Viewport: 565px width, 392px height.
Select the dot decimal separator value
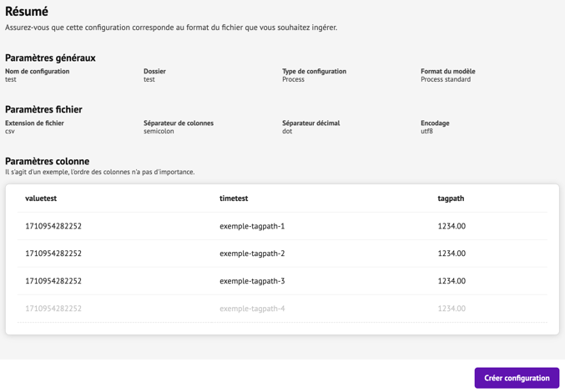pos(287,131)
